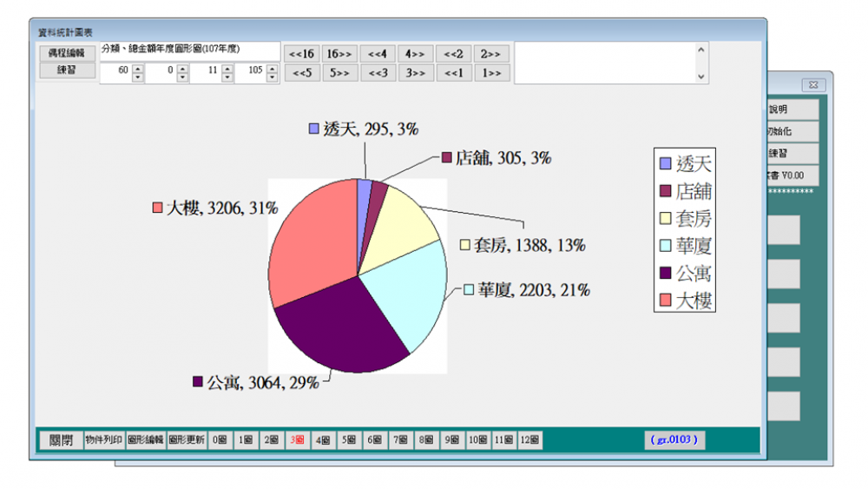Decrease the value in the 105 spinner
Viewport: 868px width, 489px height.
click(x=271, y=78)
